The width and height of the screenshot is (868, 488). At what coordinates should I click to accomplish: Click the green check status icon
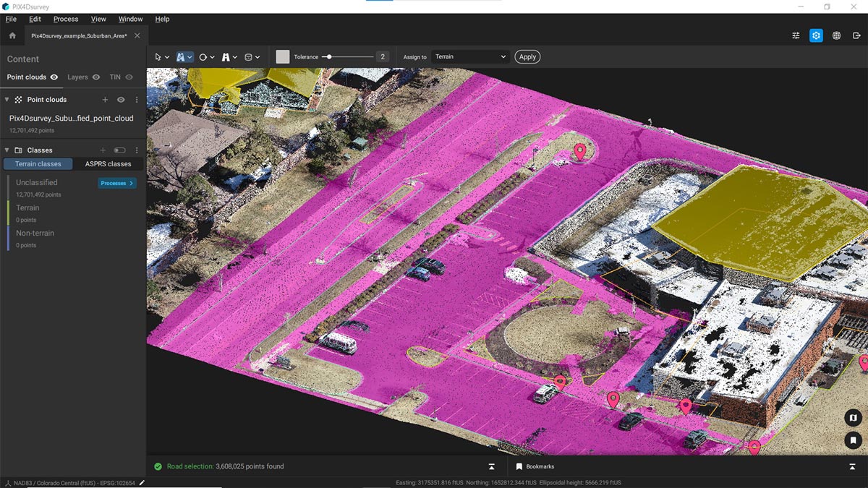coord(158,466)
